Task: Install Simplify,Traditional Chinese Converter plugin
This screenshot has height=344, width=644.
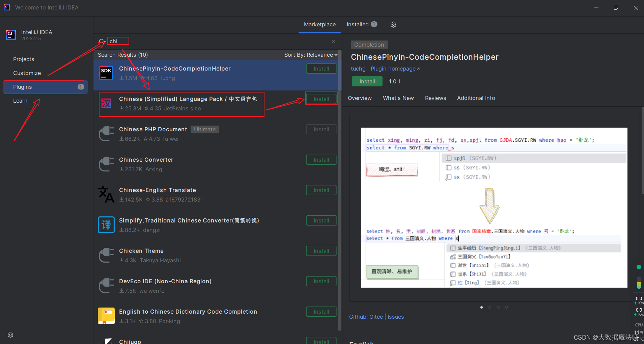Action: click(x=321, y=220)
